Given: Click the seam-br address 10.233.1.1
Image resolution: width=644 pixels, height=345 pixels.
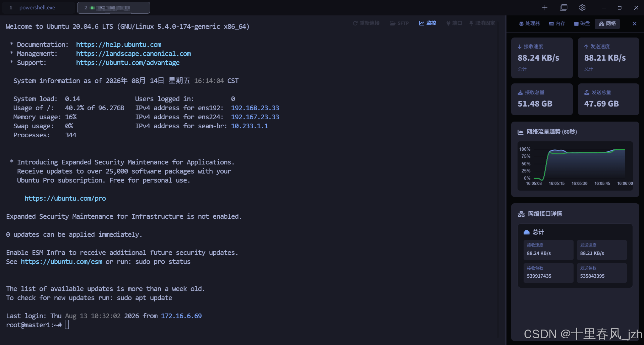Looking at the screenshot, I should click(x=250, y=126).
